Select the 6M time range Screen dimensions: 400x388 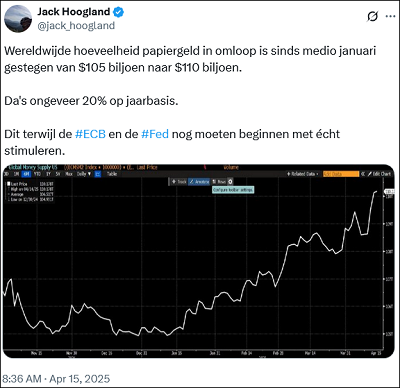coord(27,174)
